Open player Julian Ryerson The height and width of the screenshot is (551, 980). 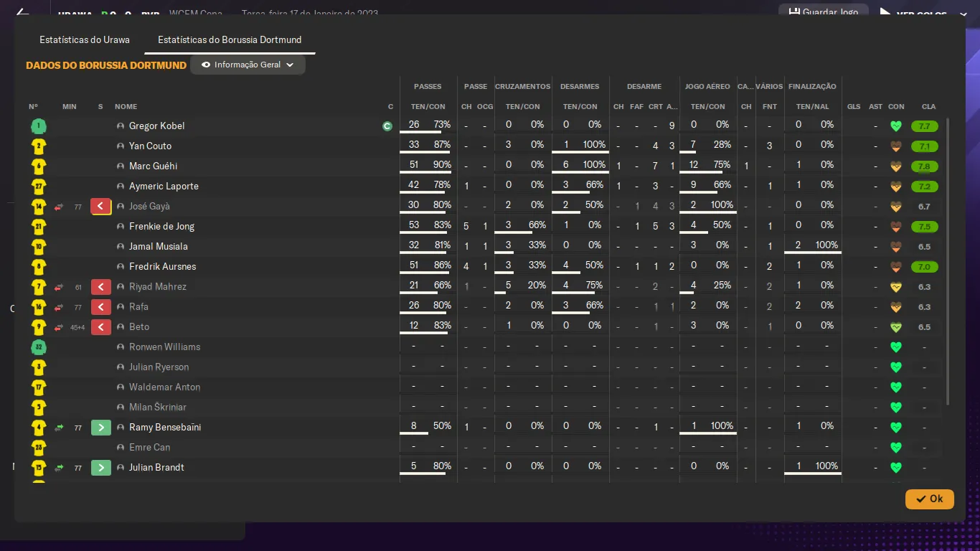[x=159, y=367]
